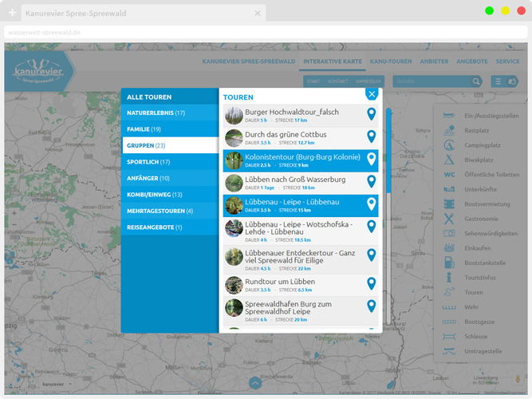
Task: Switch to the Sportlich tour category
Action: click(148, 162)
